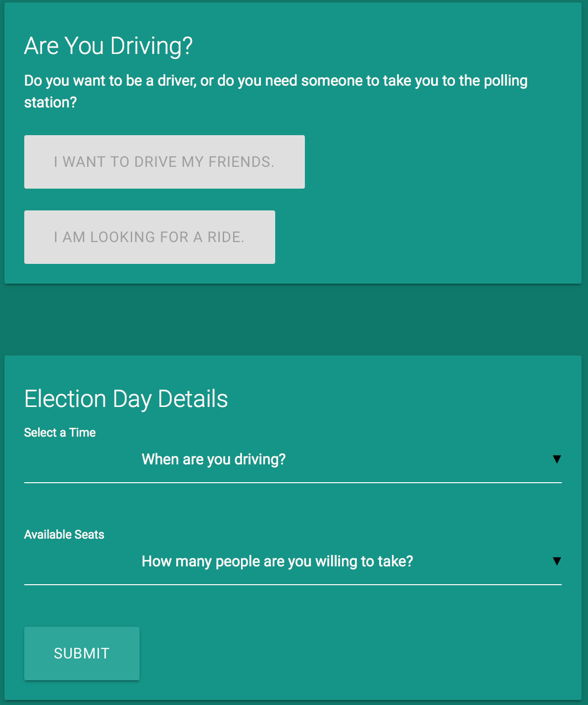Click the blank left portion of the seats select field
This screenshot has height=705, width=588.
point(82,561)
